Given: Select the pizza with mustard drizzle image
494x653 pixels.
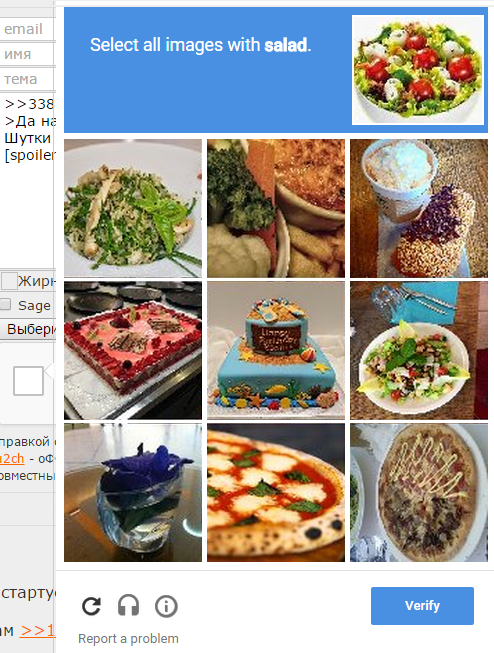Looking at the screenshot, I should tap(419, 493).
